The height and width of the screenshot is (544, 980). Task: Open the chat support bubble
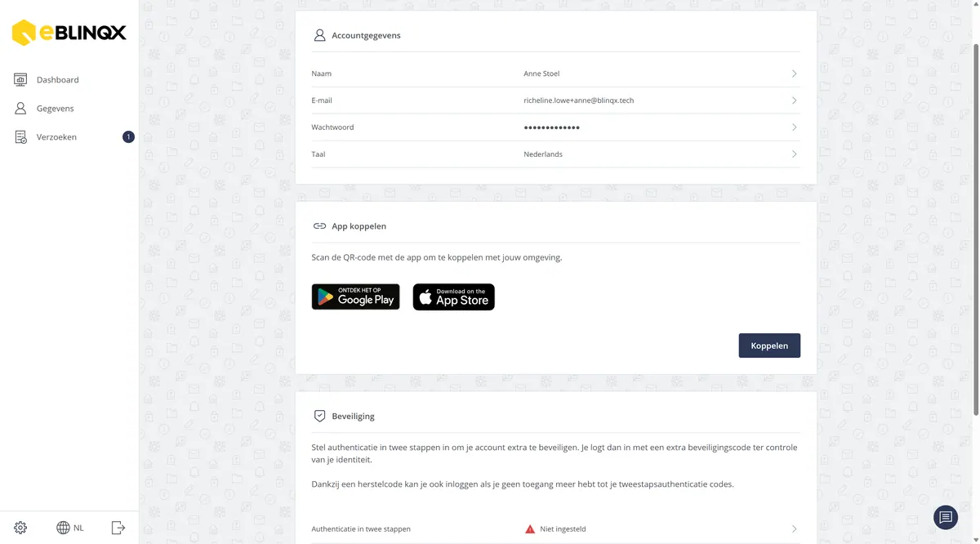pos(946,517)
